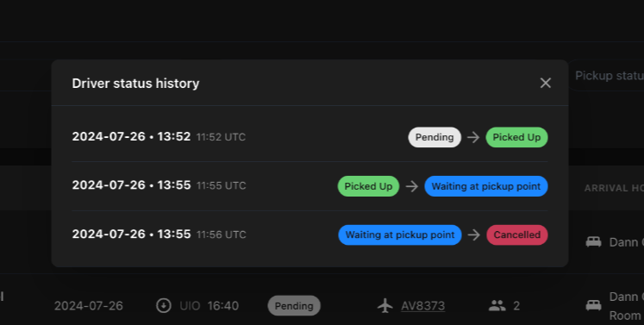Click the Picked Up badge in first history row
The image size is (644, 325).
tap(516, 137)
